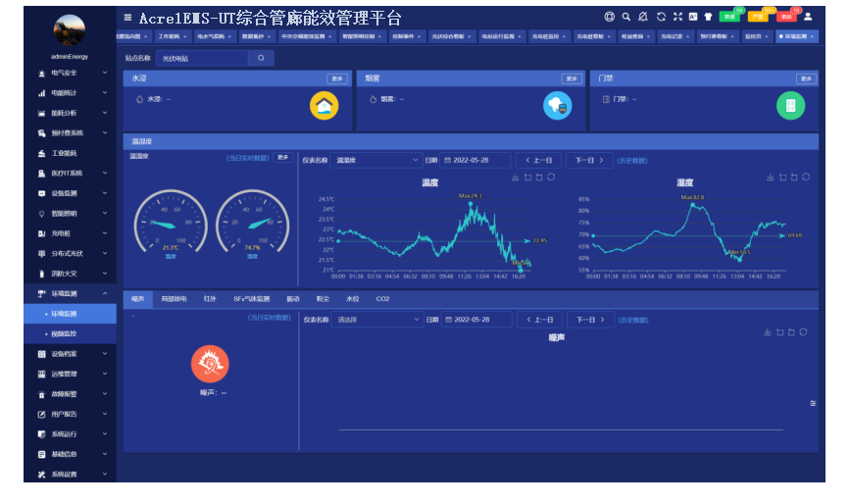The height and width of the screenshot is (504, 851).
Task: Toggle fullscreen mode icon
Action: 677,17
